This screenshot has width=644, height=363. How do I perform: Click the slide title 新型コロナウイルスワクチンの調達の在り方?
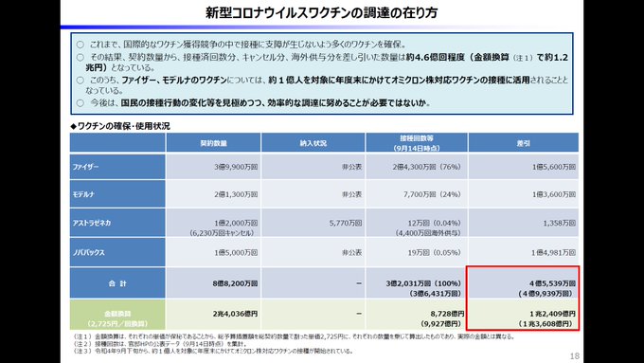tap(322, 12)
